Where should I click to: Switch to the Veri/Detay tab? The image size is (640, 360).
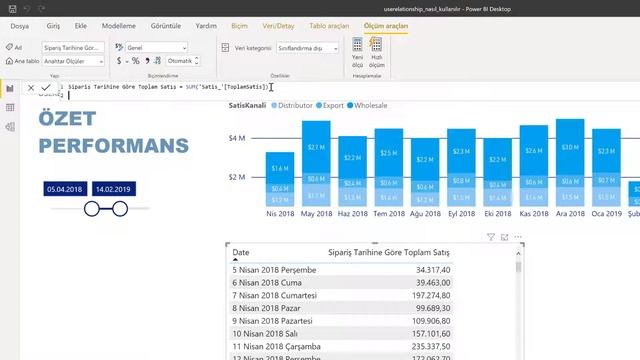pyautogui.click(x=278, y=26)
